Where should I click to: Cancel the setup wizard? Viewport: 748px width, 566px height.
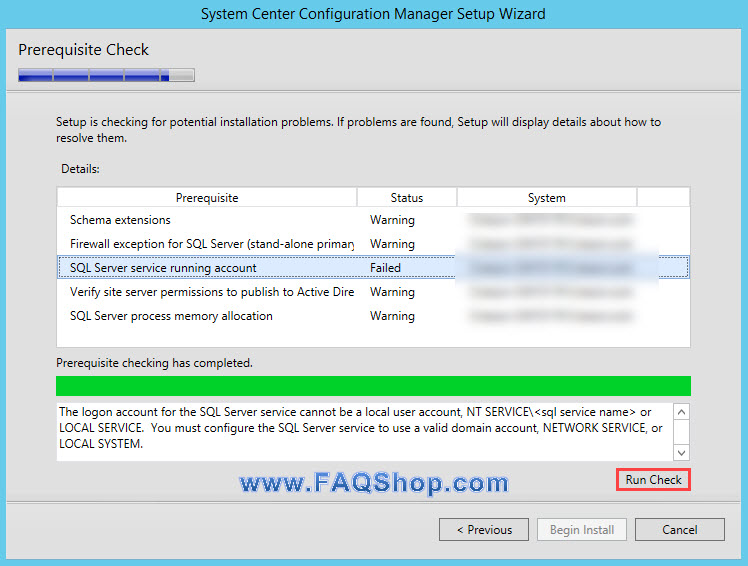tap(679, 530)
